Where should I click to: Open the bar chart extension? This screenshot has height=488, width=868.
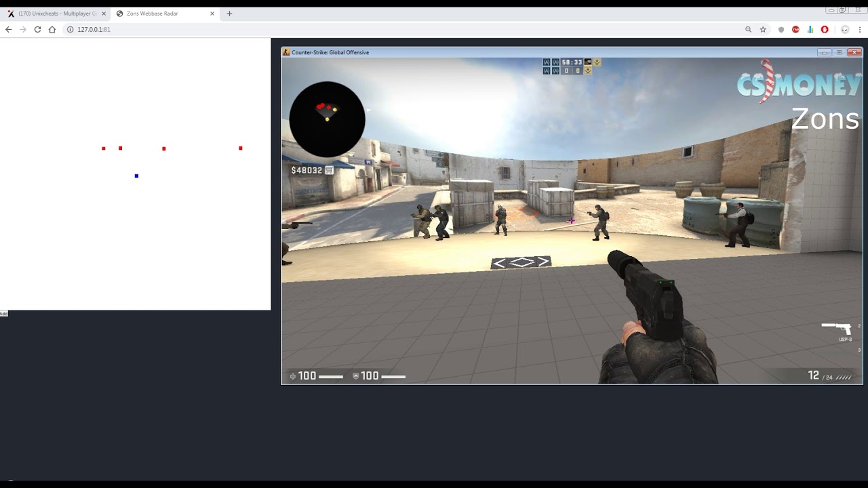point(810,30)
